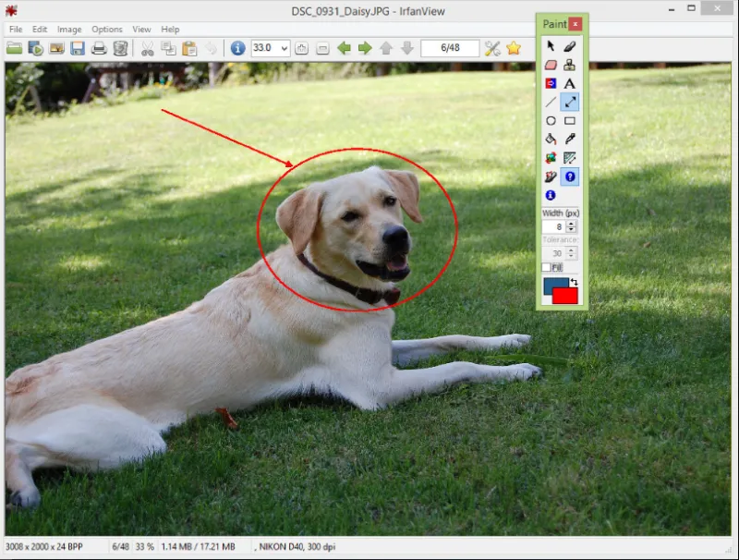Screen dimensions: 739x560
Task: Select the Eraser tool
Action: pos(551,64)
